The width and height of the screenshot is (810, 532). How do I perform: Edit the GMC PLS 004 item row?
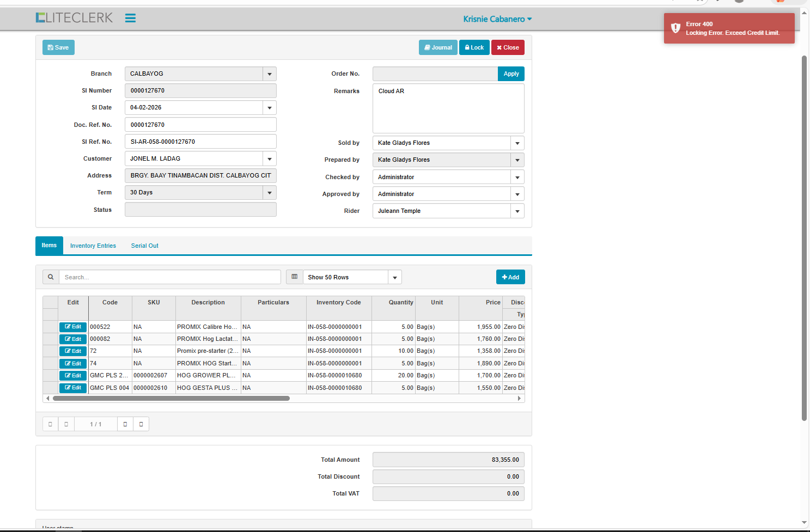tap(73, 388)
